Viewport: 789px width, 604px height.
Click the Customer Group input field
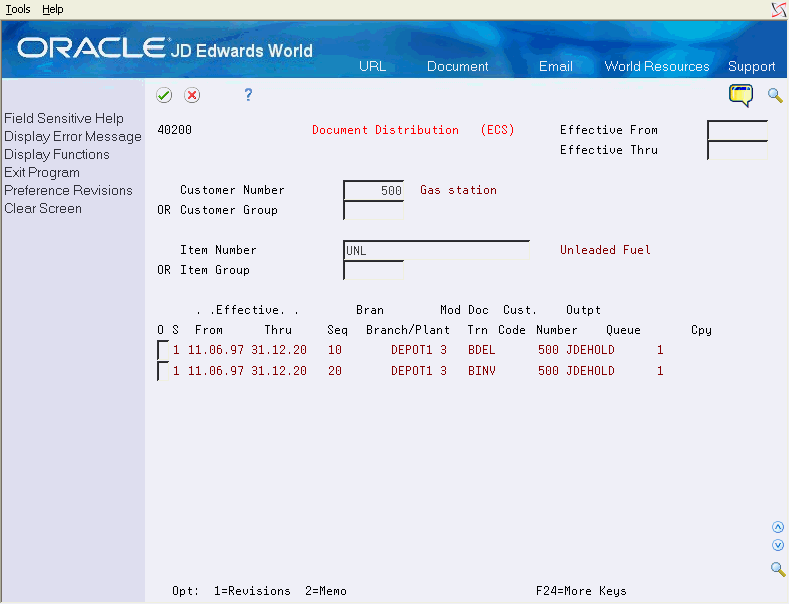tap(373, 210)
